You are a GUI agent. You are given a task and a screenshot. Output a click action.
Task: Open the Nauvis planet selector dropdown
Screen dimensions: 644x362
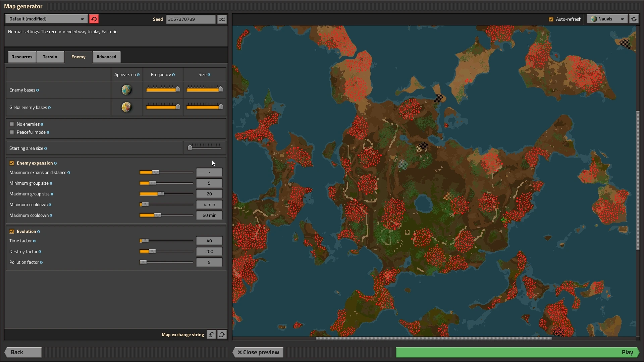click(x=607, y=19)
